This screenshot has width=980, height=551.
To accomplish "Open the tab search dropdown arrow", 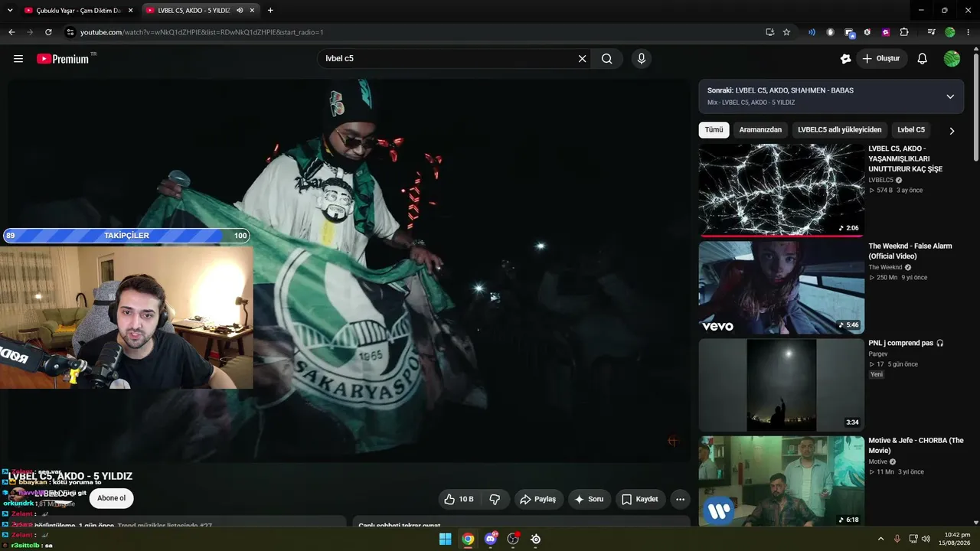I will 10,11.
